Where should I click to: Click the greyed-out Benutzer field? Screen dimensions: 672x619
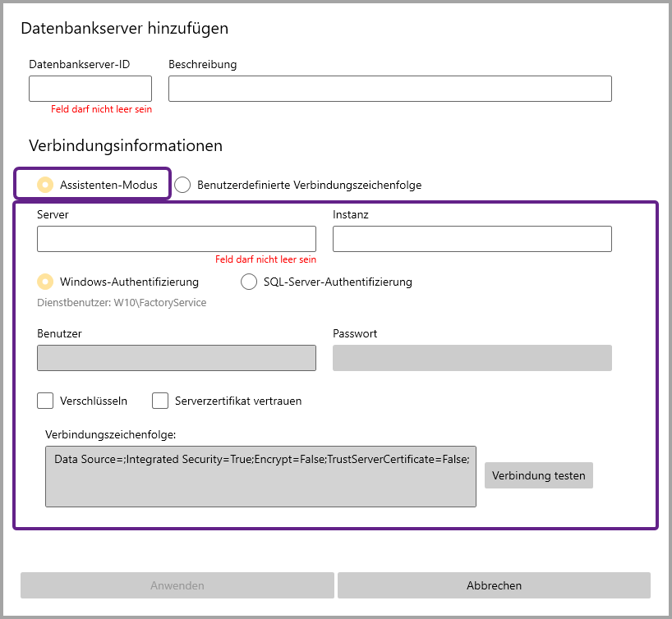pyautogui.click(x=176, y=358)
